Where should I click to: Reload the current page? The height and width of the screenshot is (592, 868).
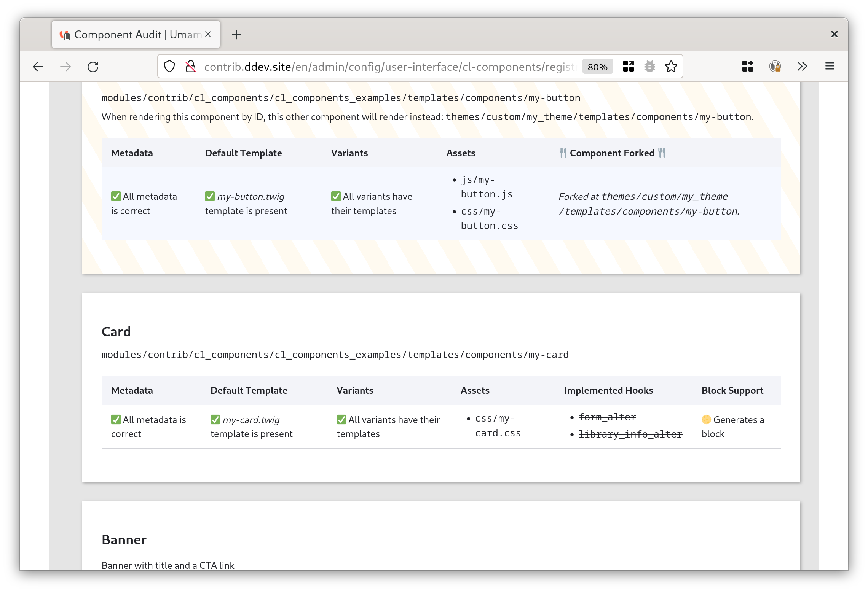tap(93, 67)
